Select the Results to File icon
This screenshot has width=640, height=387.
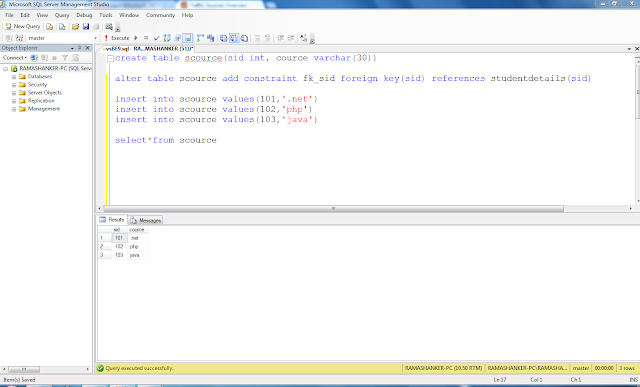click(244, 38)
